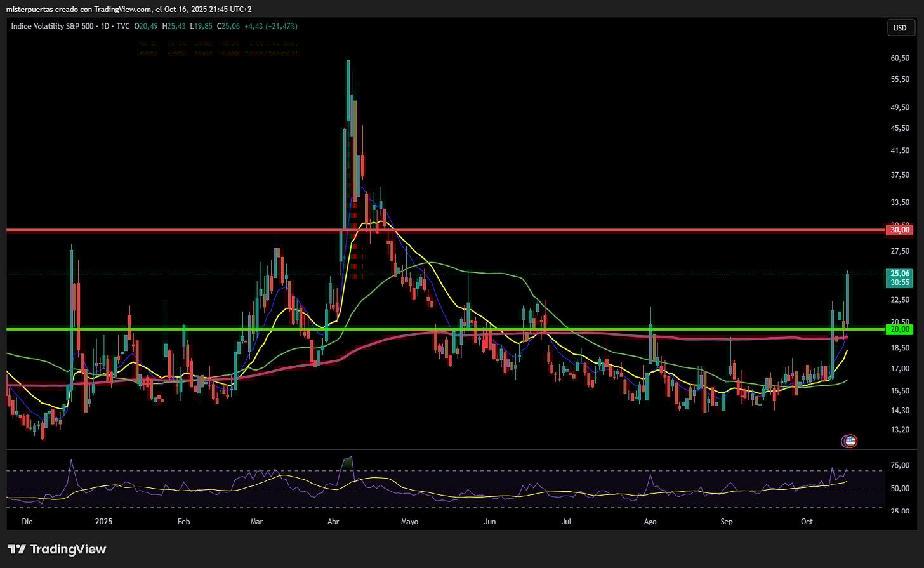Click the low value L19,85
924x568 pixels.
point(201,26)
